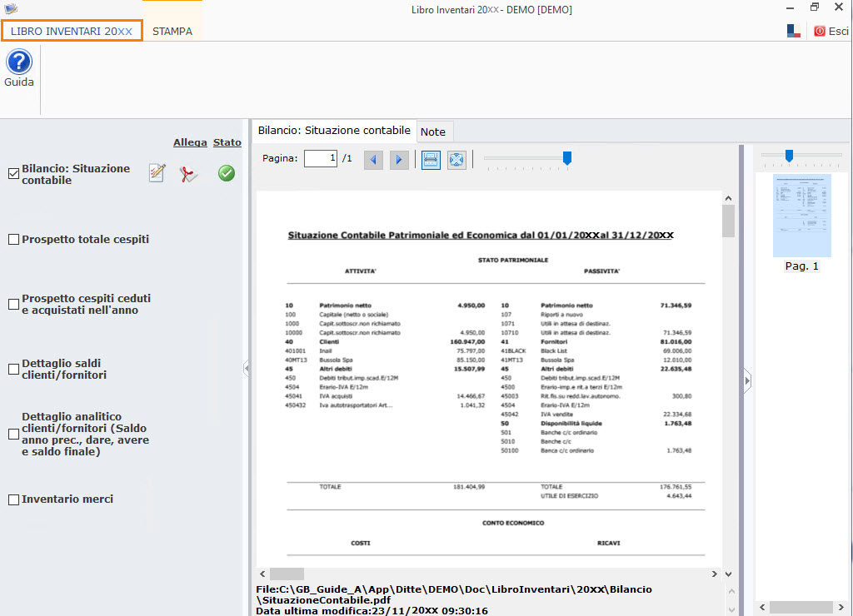Minimize the Libro Inventari window
The image size is (853, 616).
790,8
